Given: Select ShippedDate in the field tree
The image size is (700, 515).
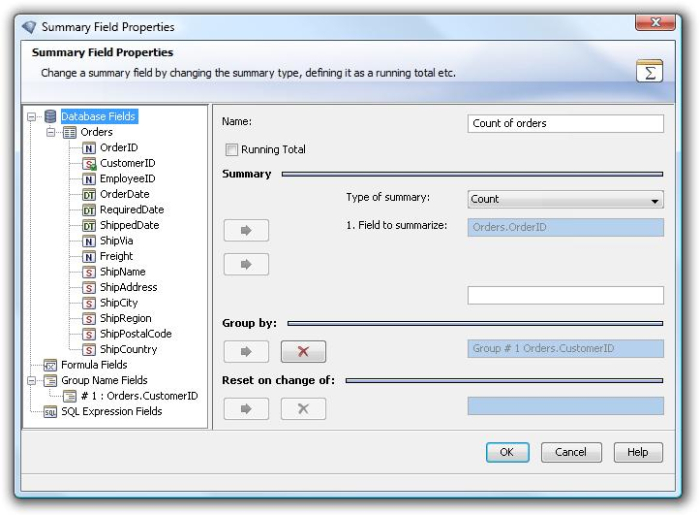Looking at the screenshot, I should 129,226.
